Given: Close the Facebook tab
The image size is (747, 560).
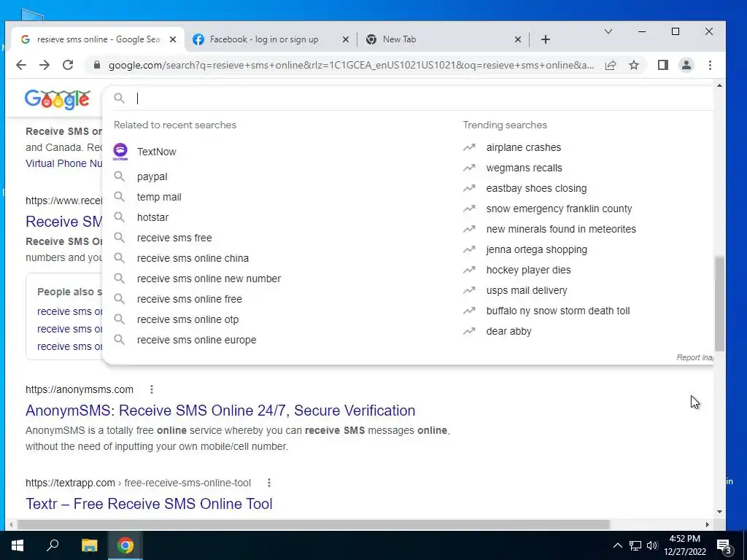Looking at the screenshot, I should point(345,39).
